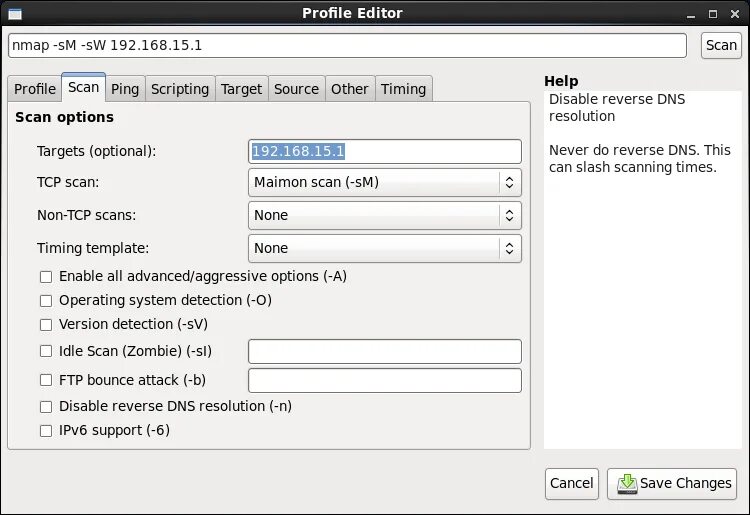Click the Cancel button

click(x=572, y=483)
